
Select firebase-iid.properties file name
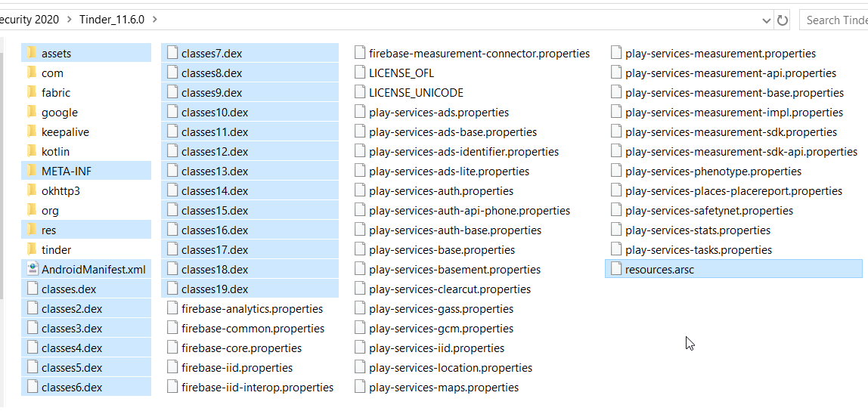[x=237, y=367]
